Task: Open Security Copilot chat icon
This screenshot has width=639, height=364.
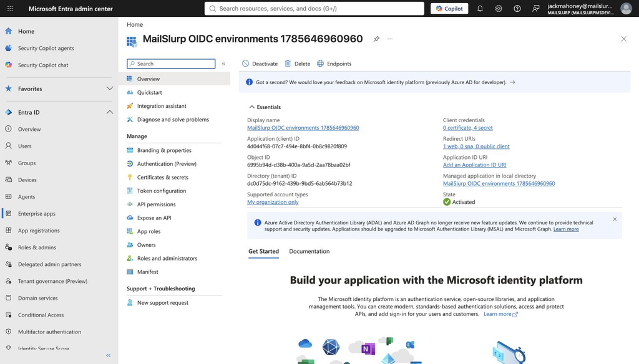Action: (9, 65)
